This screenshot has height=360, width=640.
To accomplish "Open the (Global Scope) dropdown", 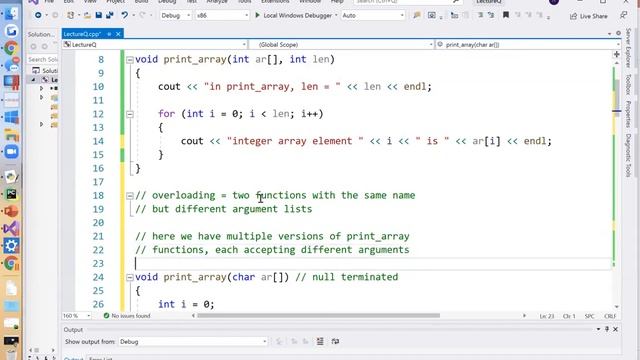I will click(342, 44).
